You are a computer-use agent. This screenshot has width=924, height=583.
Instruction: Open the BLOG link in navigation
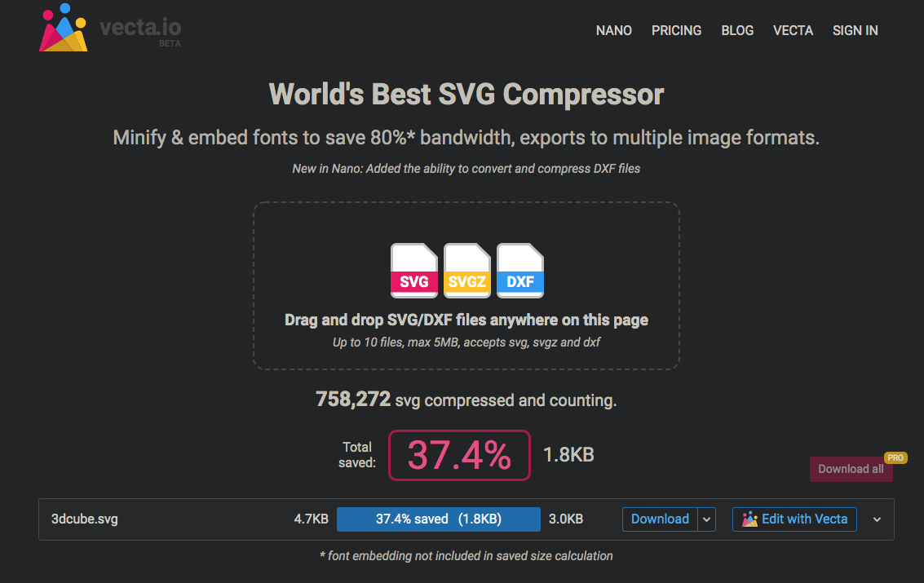pos(737,31)
